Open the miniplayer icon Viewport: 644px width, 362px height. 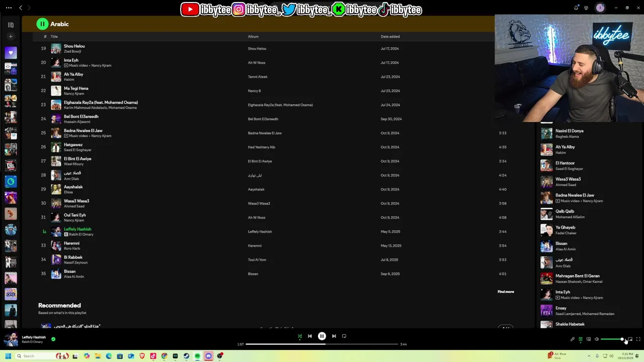(x=630, y=339)
